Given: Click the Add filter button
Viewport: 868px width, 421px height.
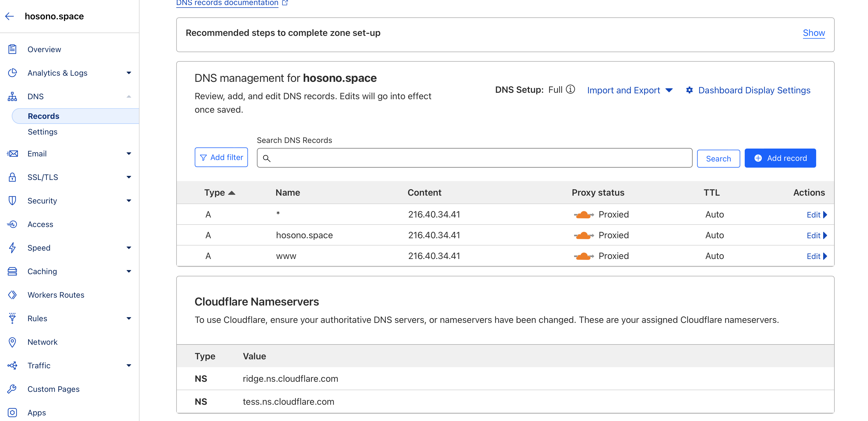Looking at the screenshot, I should click(221, 158).
